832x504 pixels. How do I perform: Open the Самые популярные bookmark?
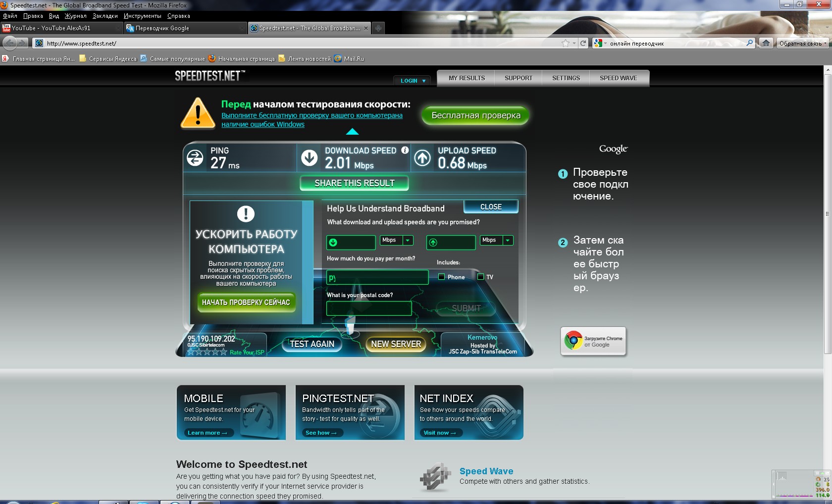point(172,58)
